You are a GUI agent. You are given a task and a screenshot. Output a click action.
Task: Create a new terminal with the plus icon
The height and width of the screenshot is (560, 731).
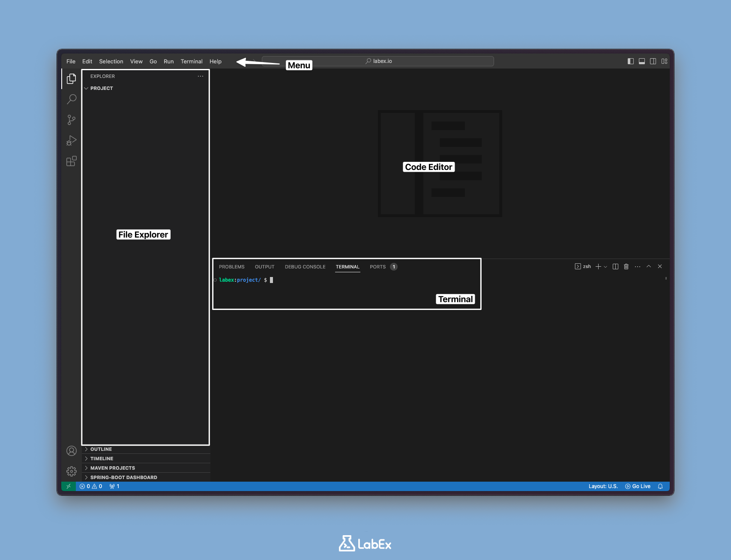point(598,266)
